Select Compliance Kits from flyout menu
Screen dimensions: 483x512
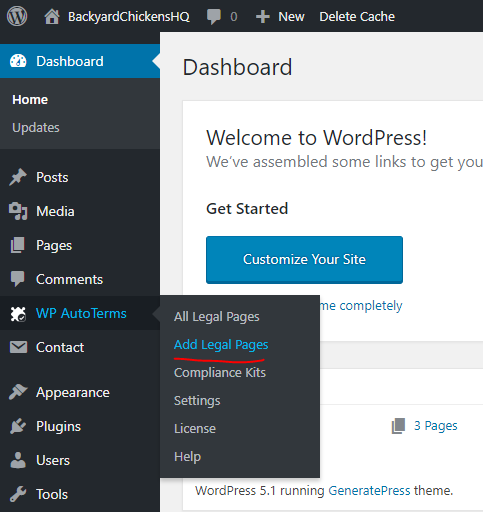point(220,373)
